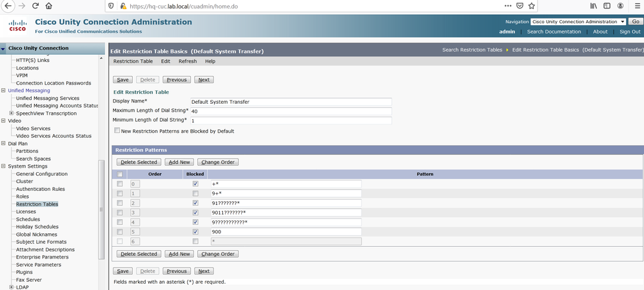Open the About link
644x290 pixels.
[x=600, y=32]
